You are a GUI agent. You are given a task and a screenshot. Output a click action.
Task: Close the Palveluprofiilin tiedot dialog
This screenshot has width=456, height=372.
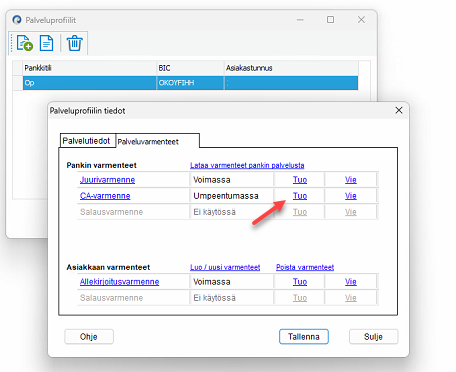click(399, 110)
